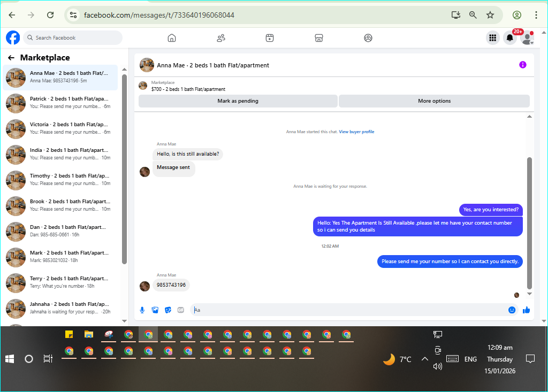The height and width of the screenshot is (392, 548).
Task: Click the Facebook logo
Action: tap(13, 38)
